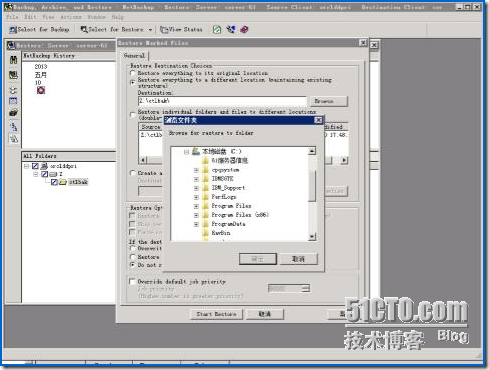
Task: Open Select for Restore dropdown arrow
Action: [x=150, y=30]
